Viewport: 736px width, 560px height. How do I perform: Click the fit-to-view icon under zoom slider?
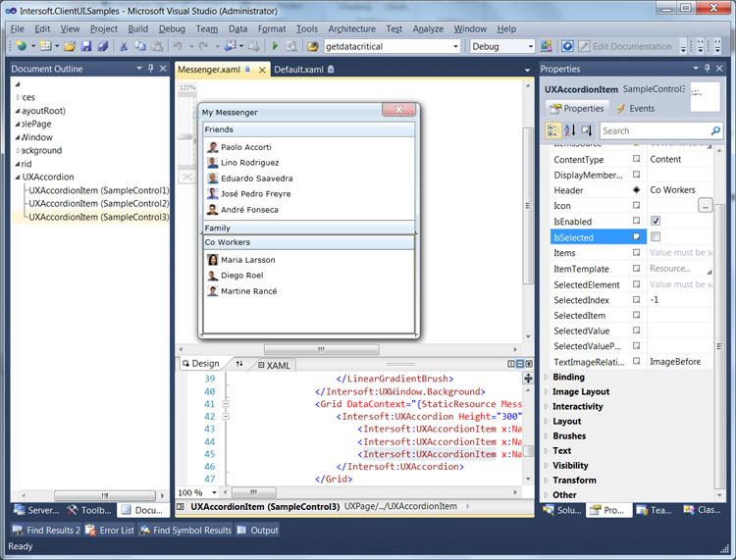pos(186,177)
